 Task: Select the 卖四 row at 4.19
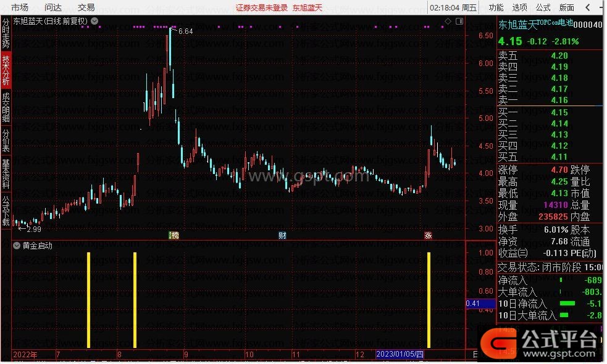(550, 67)
